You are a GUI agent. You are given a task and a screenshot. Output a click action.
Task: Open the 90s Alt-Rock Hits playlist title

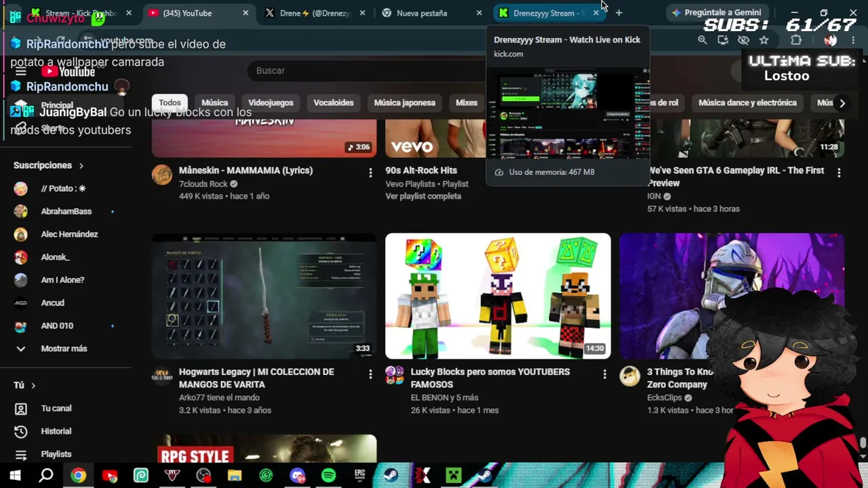pyautogui.click(x=421, y=171)
